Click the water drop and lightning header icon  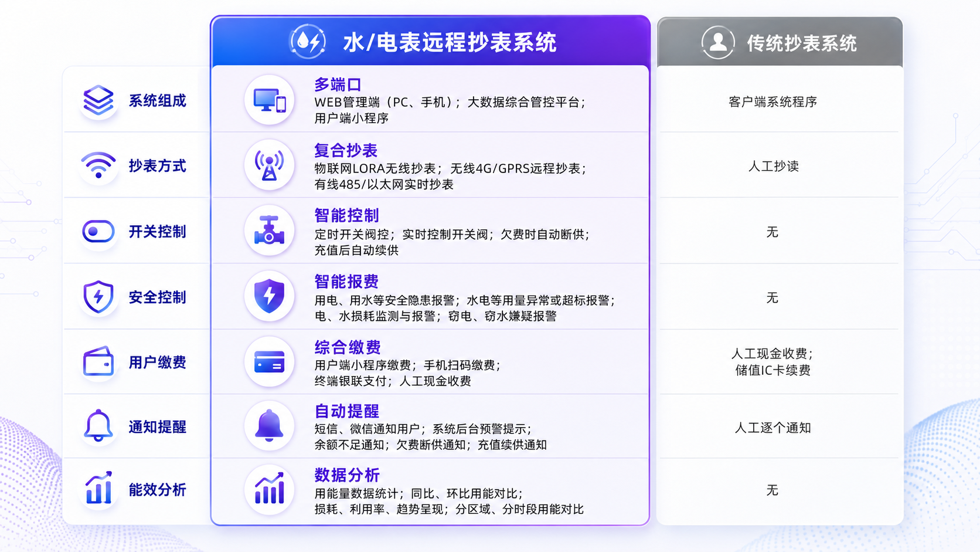[x=308, y=42]
